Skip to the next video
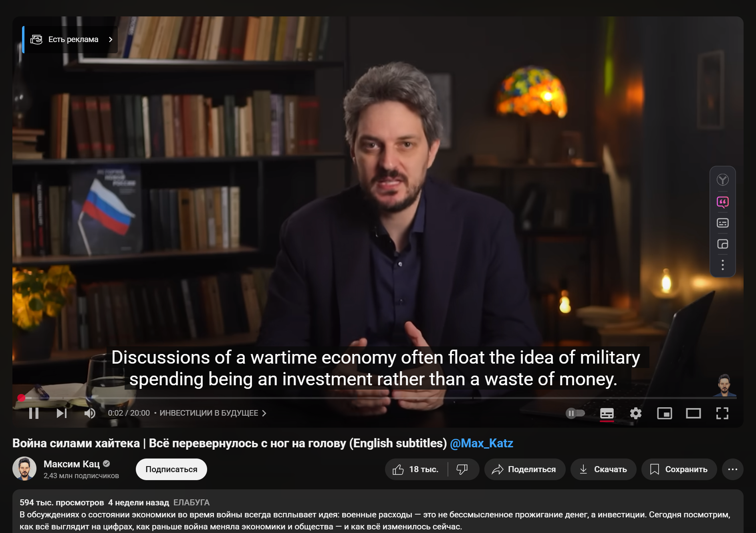Screen dimensions: 756x533 (62, 413)
